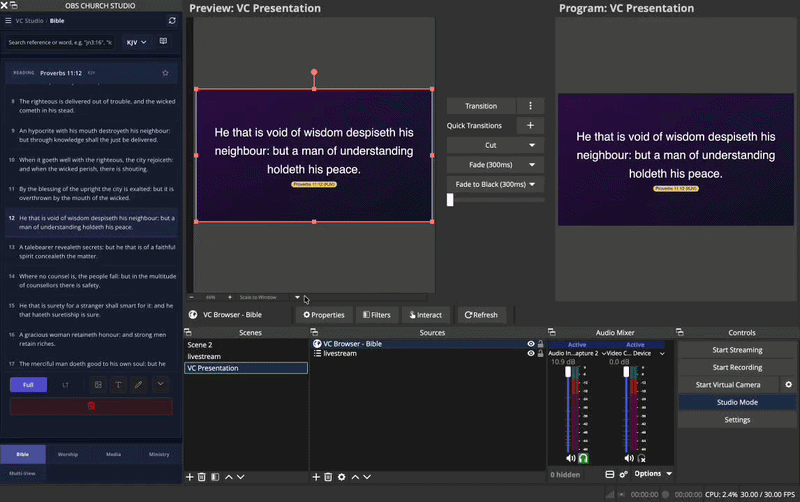Open source properties gear in the Sources toolbar
Viewport: 800px width, 502px height.
(x=341, y=477)
